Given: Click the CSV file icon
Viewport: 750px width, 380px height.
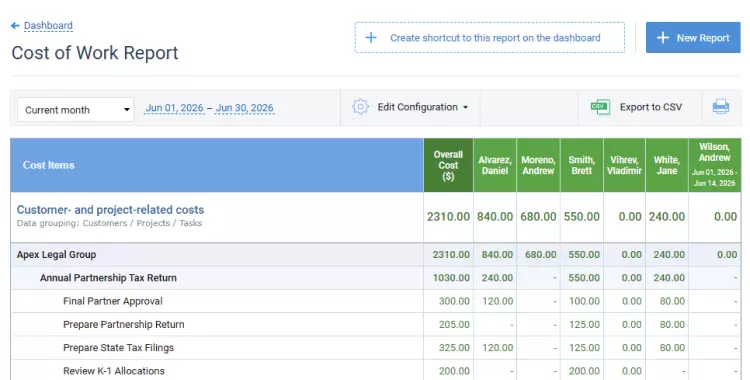Looking at the screenshot, I should pos(600,107).
